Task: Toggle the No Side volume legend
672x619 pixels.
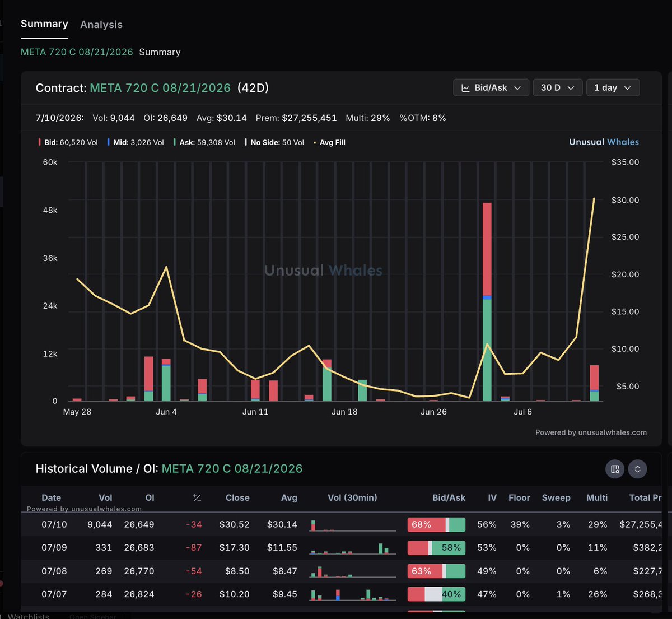Action: tap(274, 142)
